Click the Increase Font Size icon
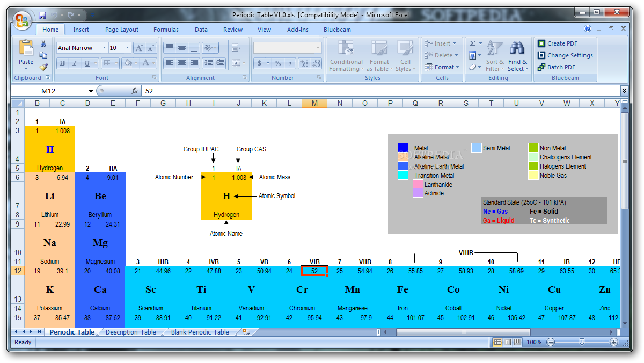 pyautogui.click(x=139, y=48)
